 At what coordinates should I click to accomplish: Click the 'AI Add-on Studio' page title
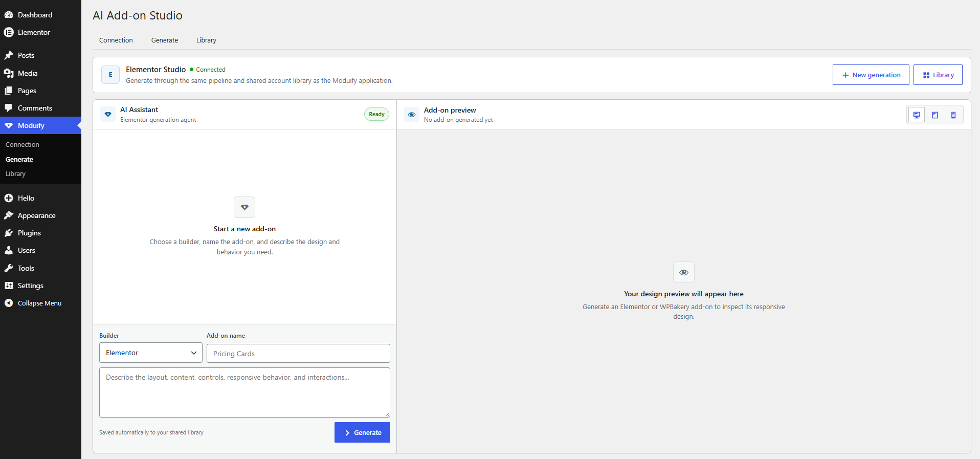click(x=138, y=15)
